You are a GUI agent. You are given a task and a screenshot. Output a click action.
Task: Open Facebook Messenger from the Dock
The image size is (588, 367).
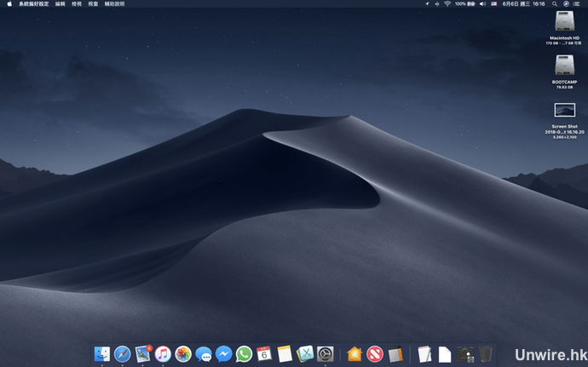[224, 354]
